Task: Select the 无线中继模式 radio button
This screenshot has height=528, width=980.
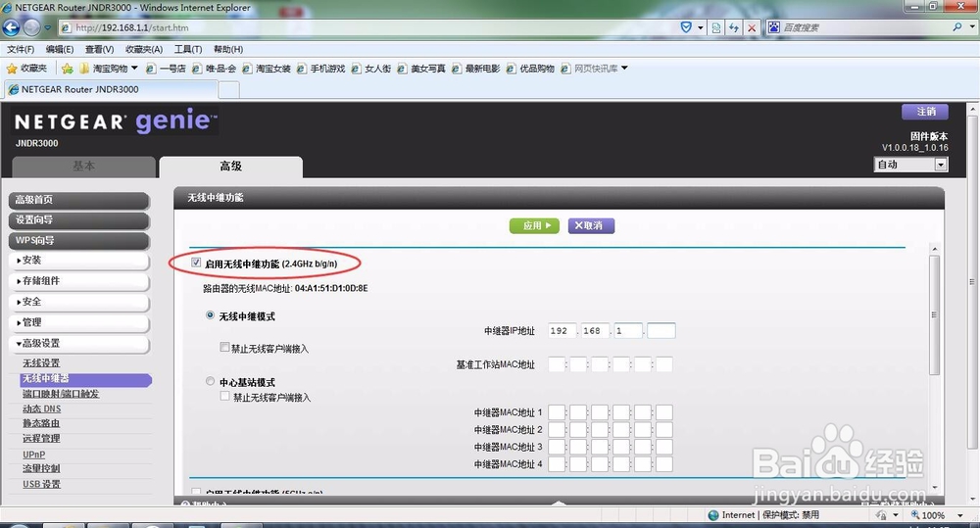Action: coord(211,315)
